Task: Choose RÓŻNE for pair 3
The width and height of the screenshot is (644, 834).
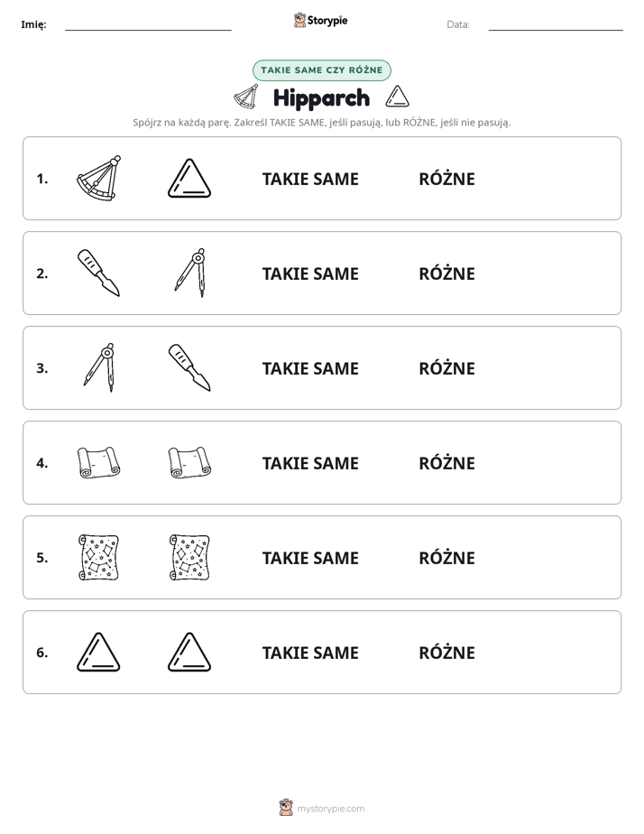Action: pos(446,368)
